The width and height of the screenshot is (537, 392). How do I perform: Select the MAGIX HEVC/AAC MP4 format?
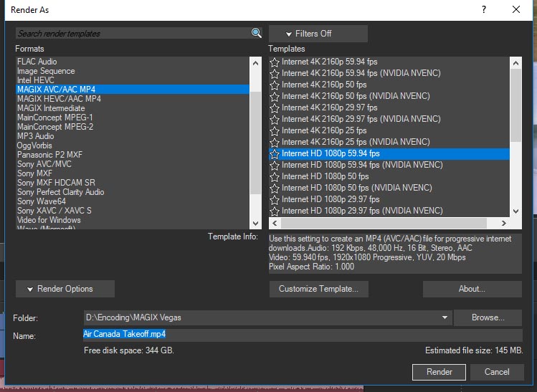tap(60, 99)
